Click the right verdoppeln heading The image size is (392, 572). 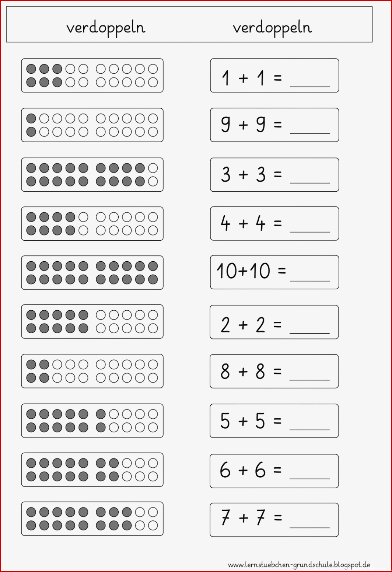tap(272, 28)
